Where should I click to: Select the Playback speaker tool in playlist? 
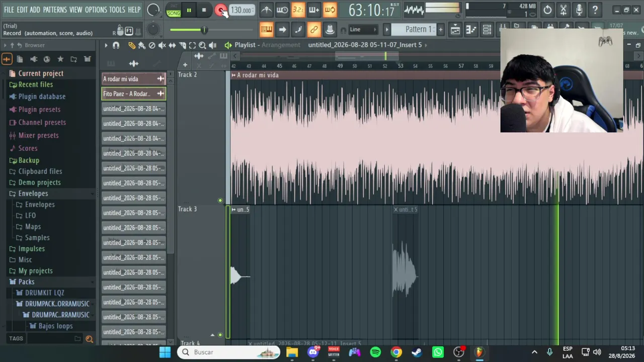pyautogui.click(x=213, y=45)
